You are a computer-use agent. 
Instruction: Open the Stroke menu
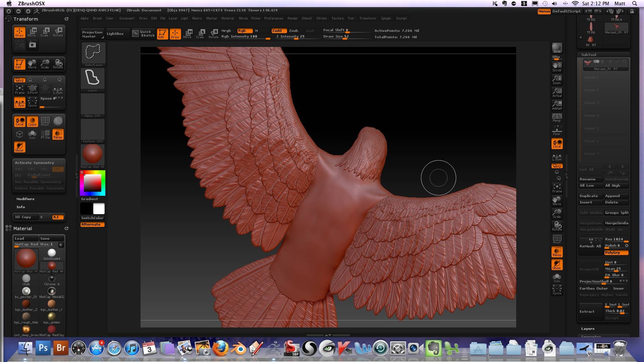tap(321, 18)
